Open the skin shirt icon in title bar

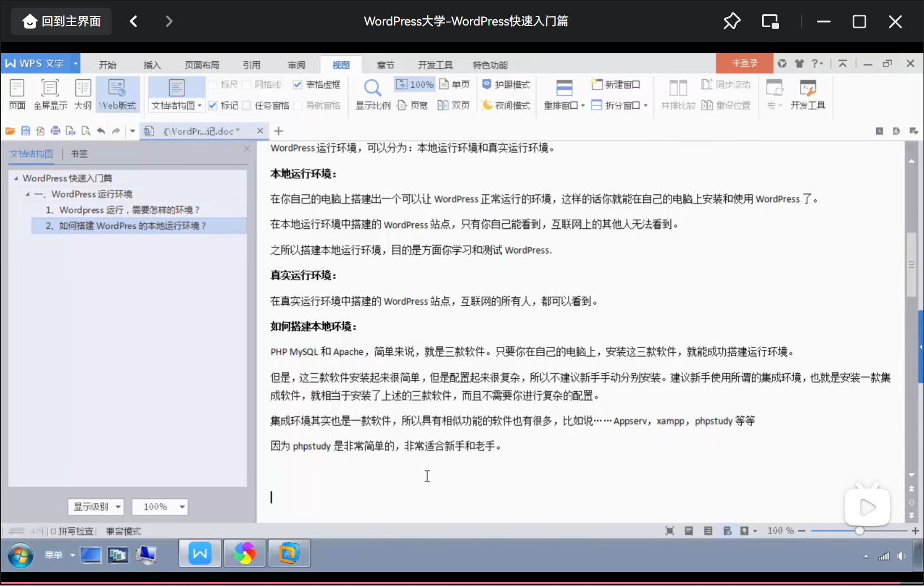tap(799, 63)
